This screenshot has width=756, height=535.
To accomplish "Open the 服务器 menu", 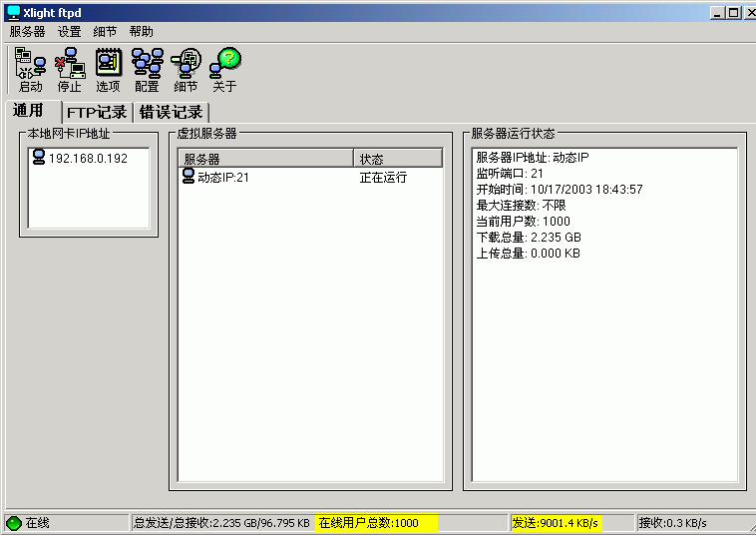I will (x=27, y=32).
